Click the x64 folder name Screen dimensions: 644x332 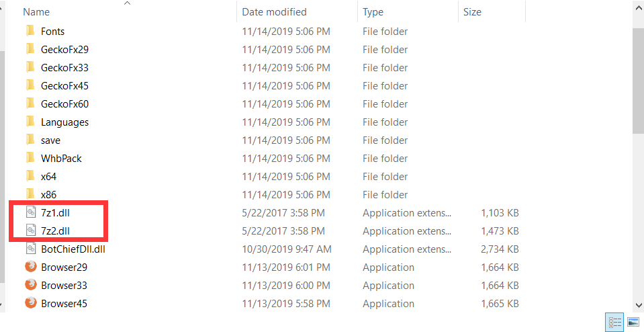[48, 176]
